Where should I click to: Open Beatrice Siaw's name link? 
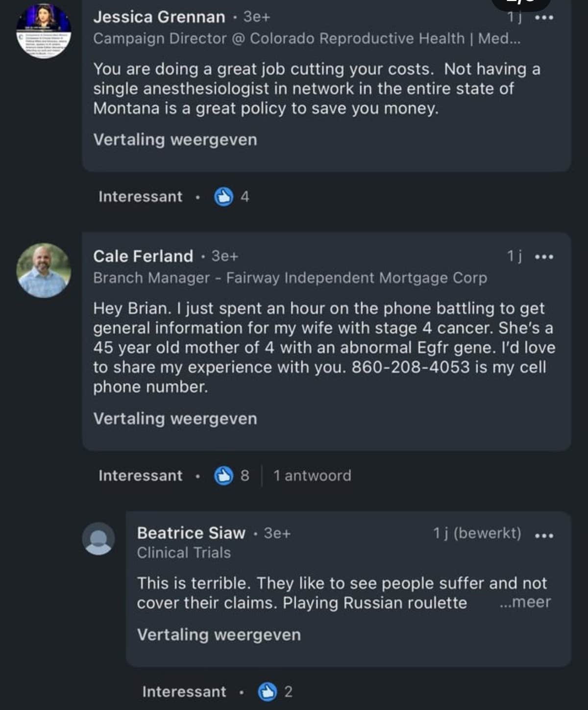coord(191,533)
